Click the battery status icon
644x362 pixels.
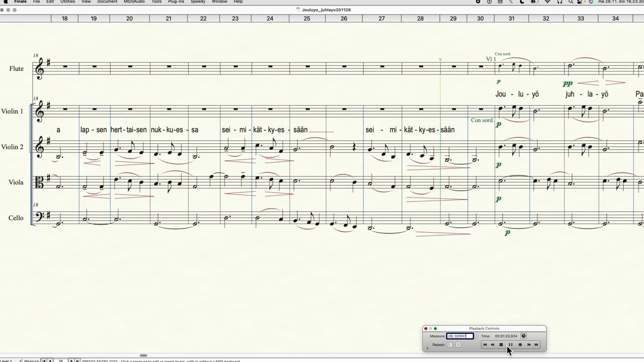coord(534,2)
